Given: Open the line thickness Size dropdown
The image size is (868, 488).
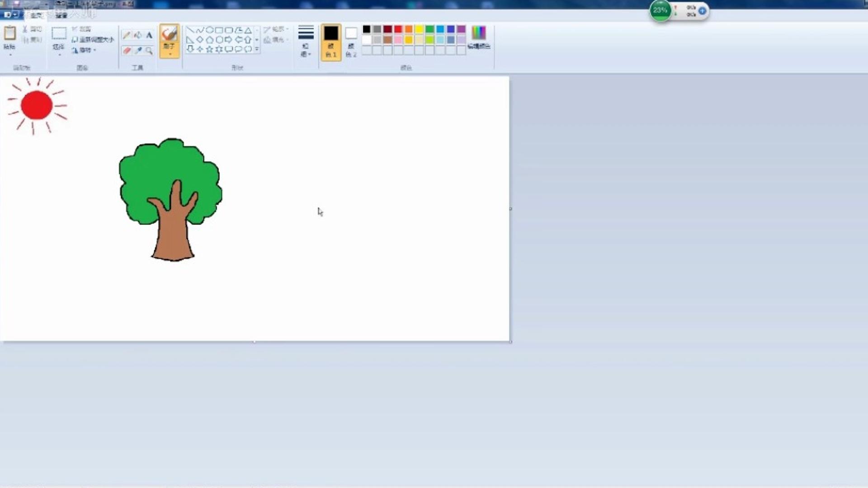Looking at the screenshot, I should click(x=306, y=42).
